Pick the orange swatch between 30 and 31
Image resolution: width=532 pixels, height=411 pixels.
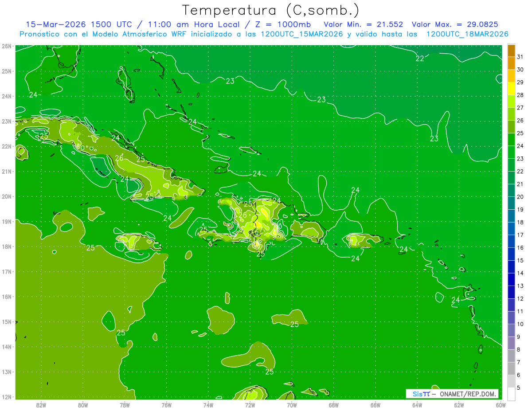pyautogui.click(x=511, y=63)
